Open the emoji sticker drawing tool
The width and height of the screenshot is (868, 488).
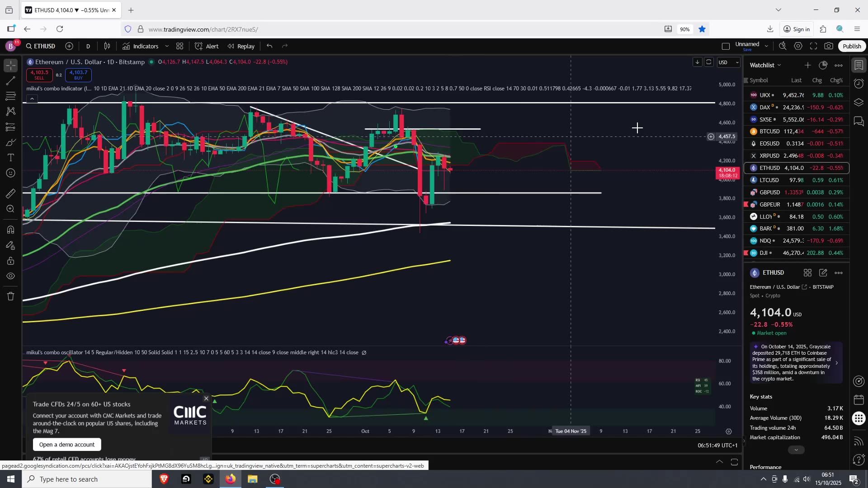click(10, 173)
